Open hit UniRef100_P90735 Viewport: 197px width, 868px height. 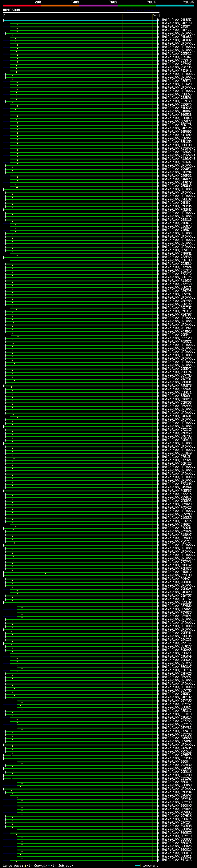[x=177, y=67]
